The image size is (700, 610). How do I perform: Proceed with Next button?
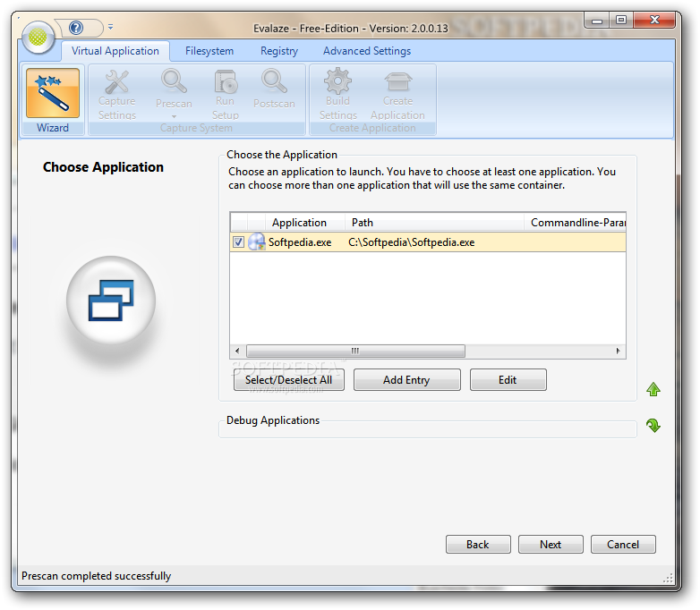coord(551,545)
